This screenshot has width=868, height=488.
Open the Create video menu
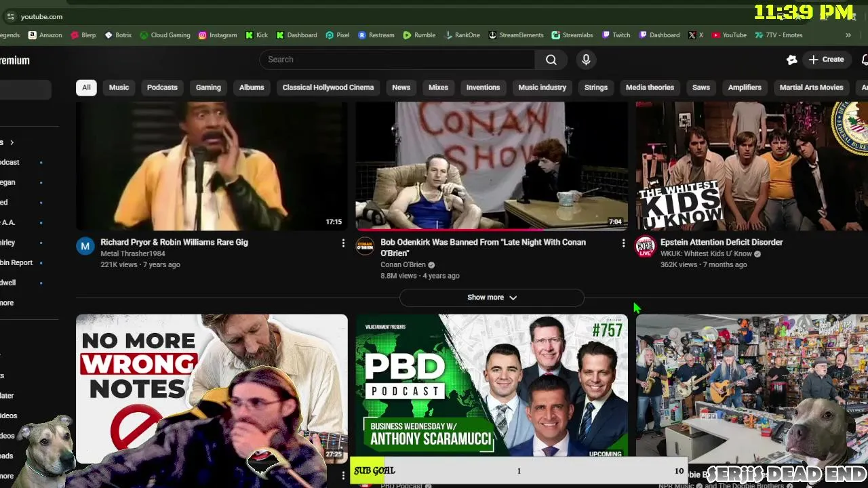[826, 60]
